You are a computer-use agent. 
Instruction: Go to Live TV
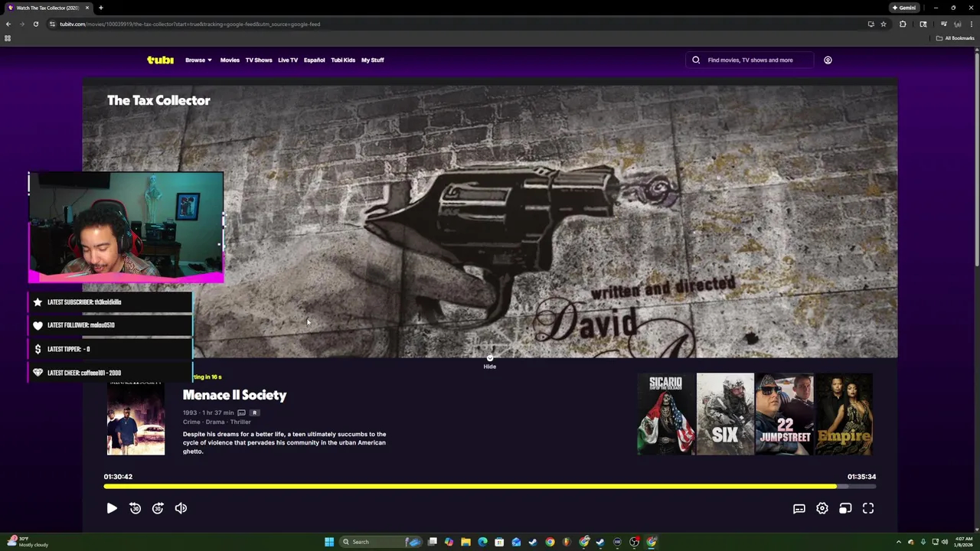click(x=288, y=60)
